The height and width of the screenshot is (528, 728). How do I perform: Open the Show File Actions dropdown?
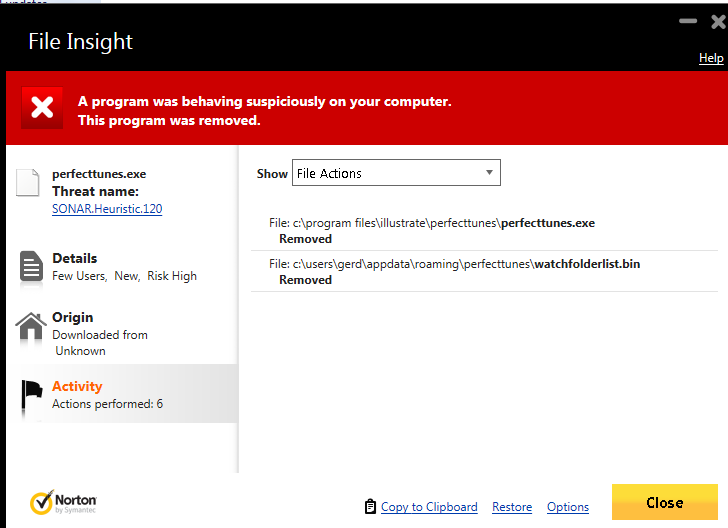pos(395,173)
